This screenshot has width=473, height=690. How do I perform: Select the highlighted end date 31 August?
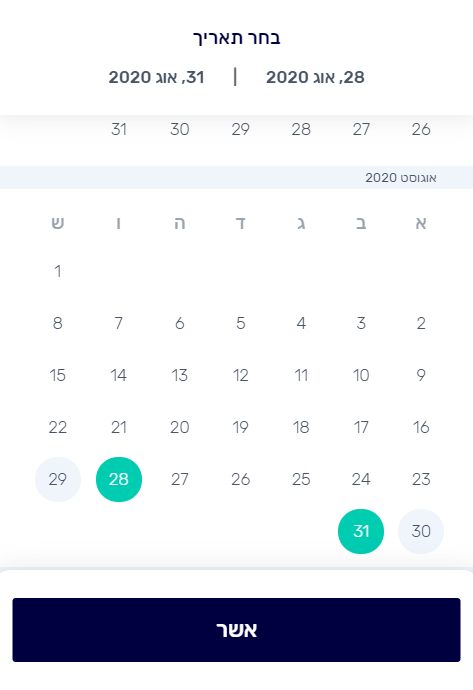click(x=361, y=531)
